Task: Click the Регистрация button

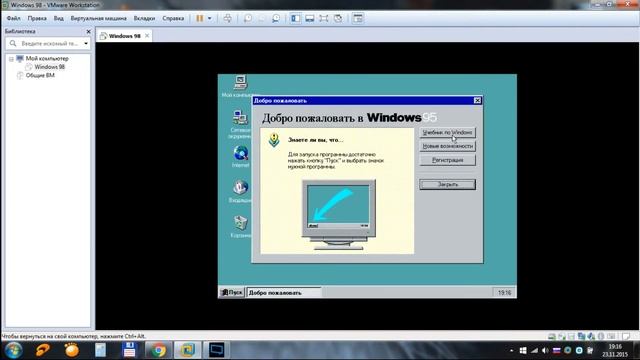Action: click(447, 160)
